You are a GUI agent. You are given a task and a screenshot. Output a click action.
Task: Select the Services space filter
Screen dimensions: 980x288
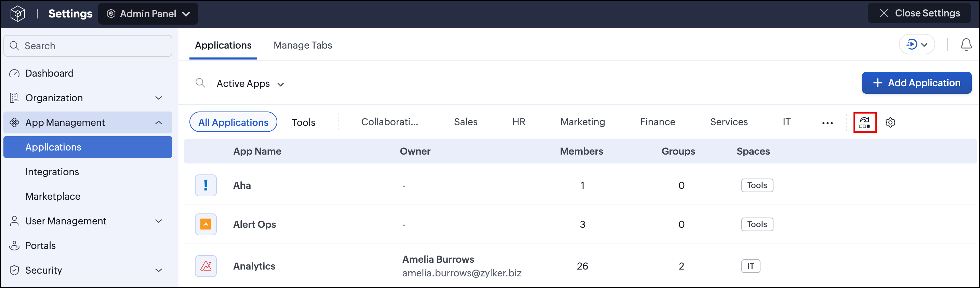click(729, 122)
